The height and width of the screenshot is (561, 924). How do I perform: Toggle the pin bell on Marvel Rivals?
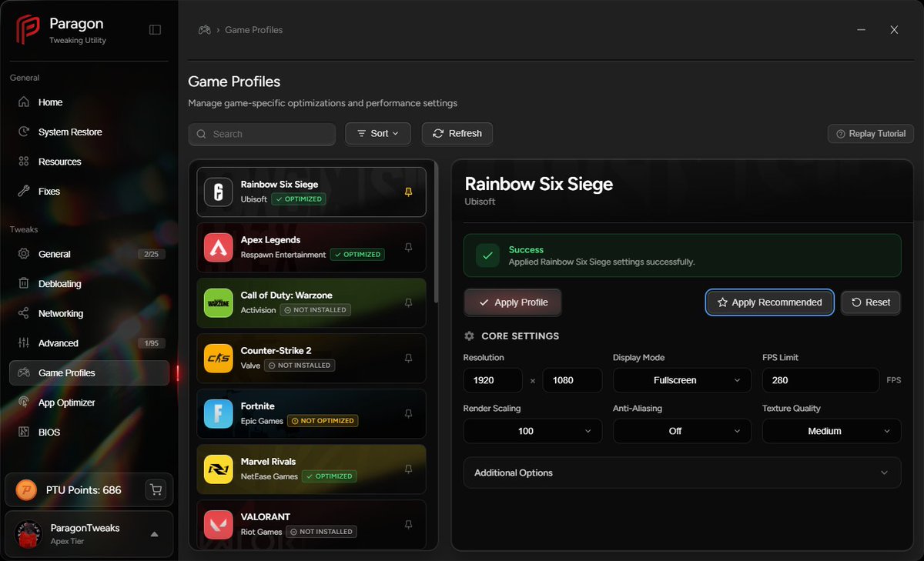pyautogui.click(x=409, y=469)
